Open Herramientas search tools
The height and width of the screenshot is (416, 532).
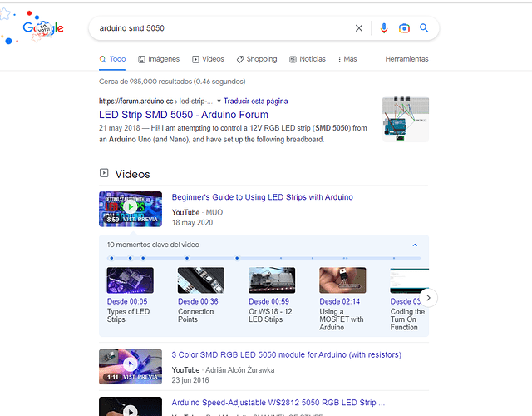[x=406, y=59]
